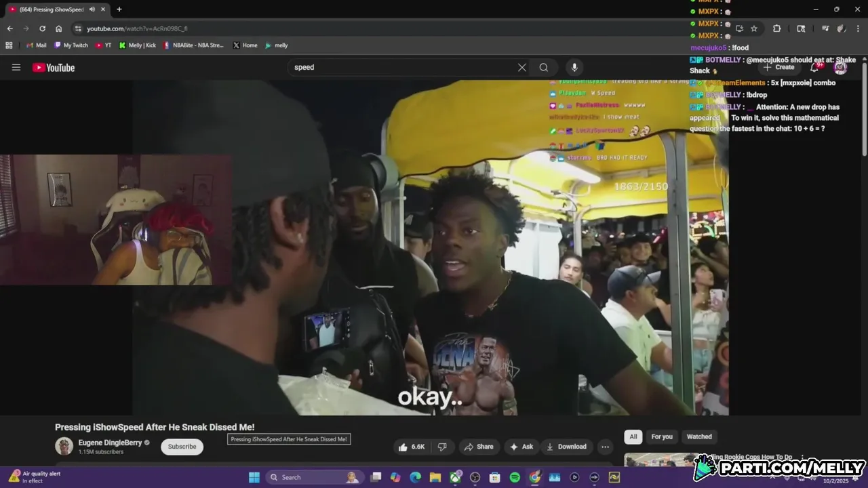This screenshot has width=868, height=488.
Task: Open the YouTube account avatar menu
Action: [841, 67]
